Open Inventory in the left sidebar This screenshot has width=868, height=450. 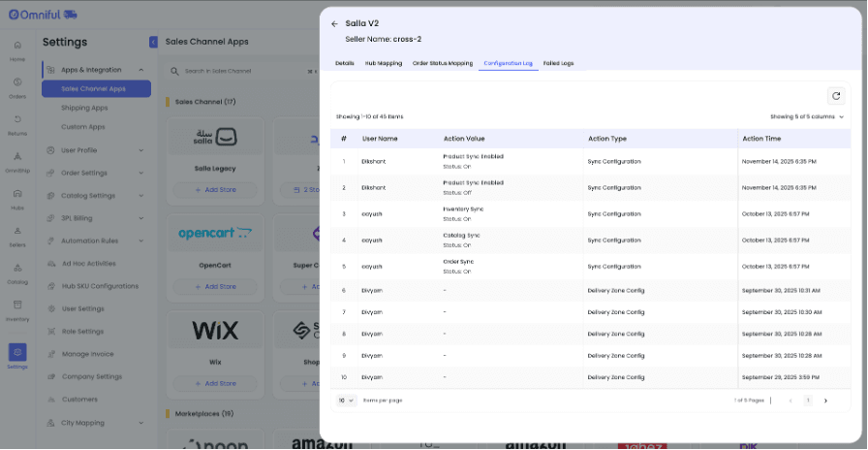click(17, 310)
